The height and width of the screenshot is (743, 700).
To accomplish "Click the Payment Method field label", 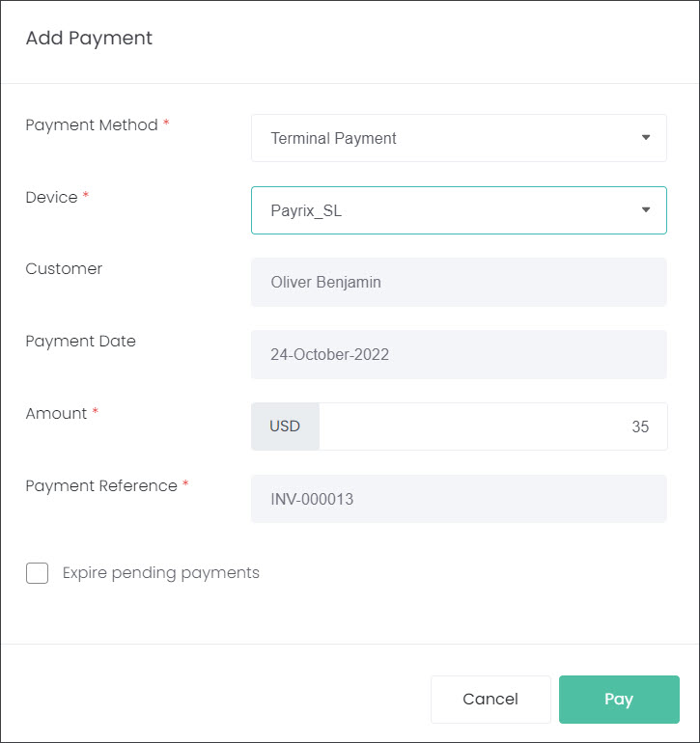I will [92, 125].
